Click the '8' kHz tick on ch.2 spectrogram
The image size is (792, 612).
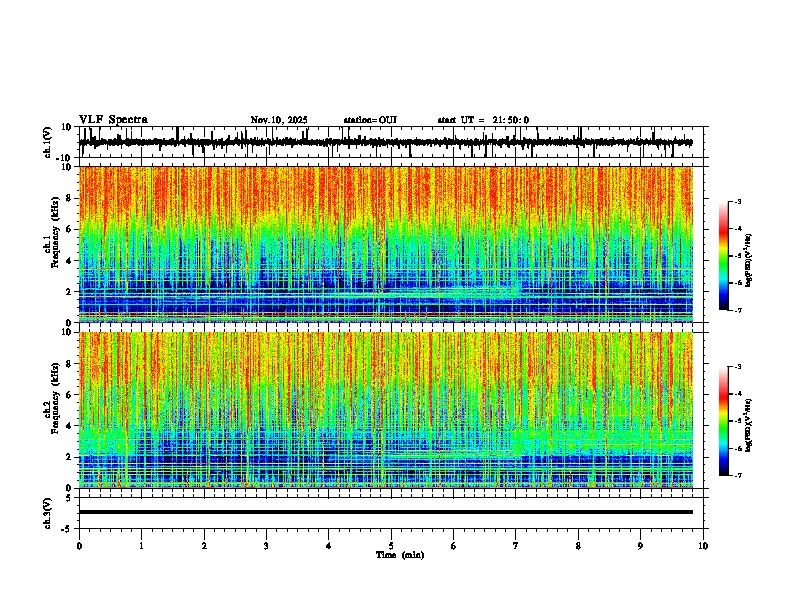[x=69, y=364]
